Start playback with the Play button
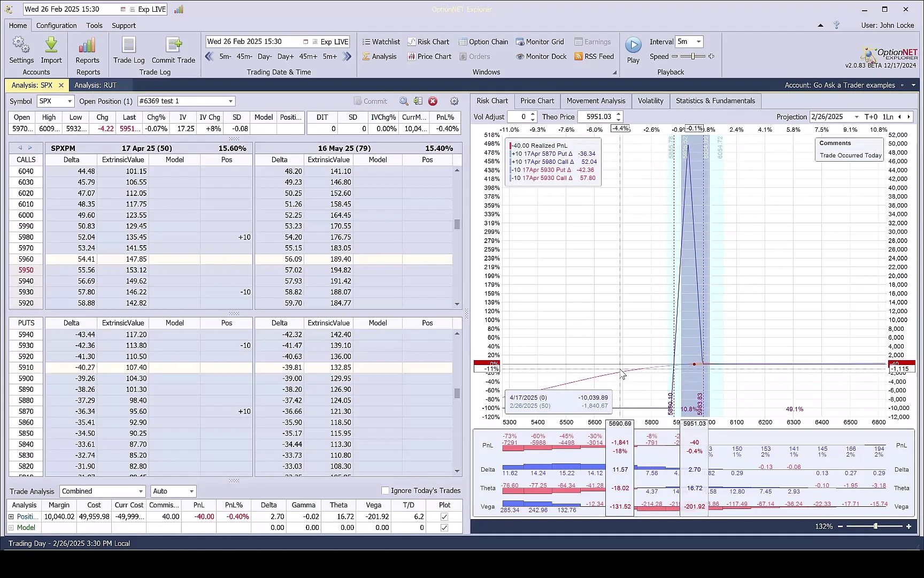 [633, 50]
